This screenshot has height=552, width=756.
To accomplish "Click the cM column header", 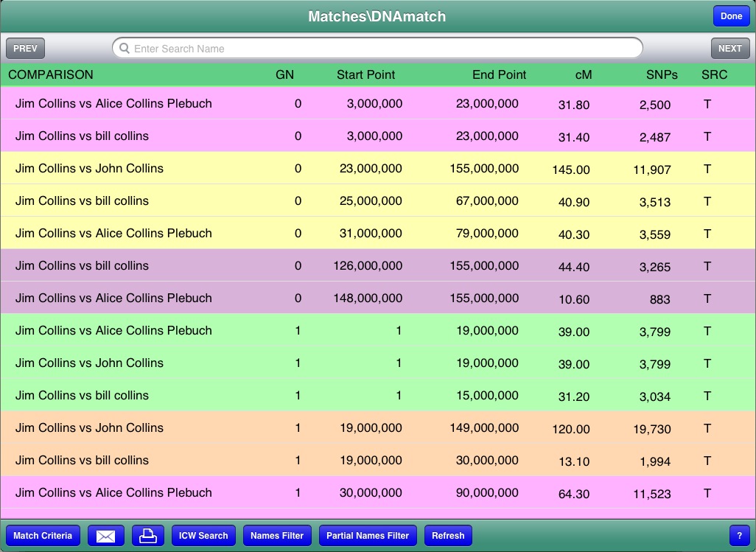I will tap(584, 74).
